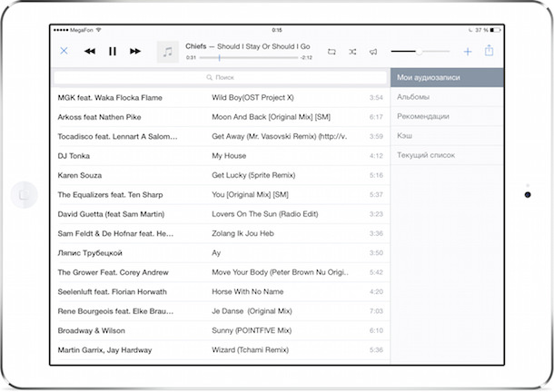Screen dimensions: 554x392
Task: Play Get Lucky (5prite Remix)
Action: tap(253, 175)
